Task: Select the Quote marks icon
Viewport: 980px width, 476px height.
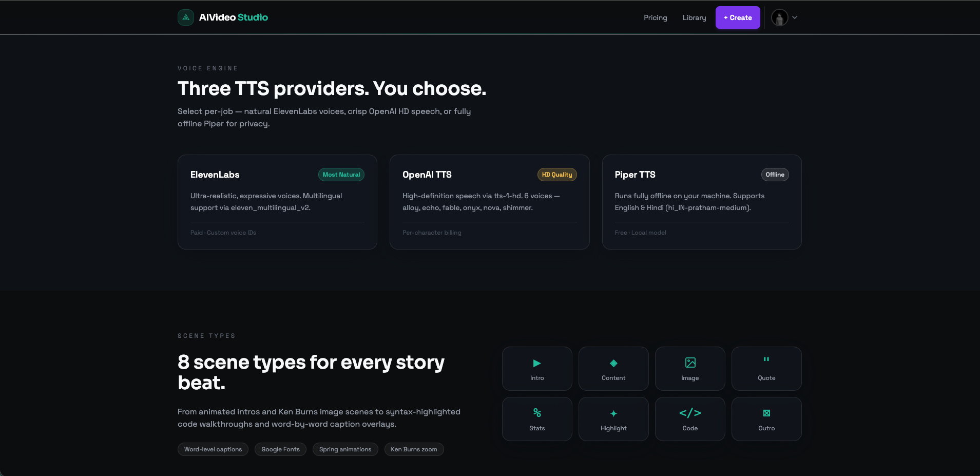Action: point(766,359)
